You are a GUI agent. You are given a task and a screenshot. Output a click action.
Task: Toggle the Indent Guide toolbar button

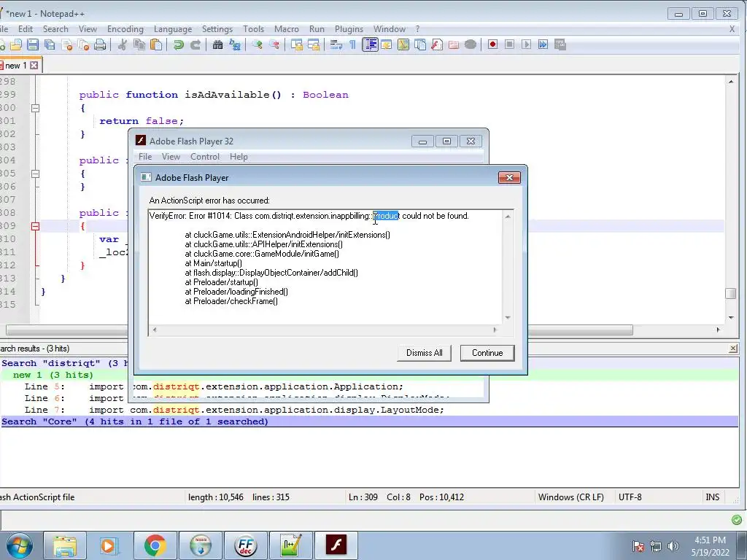click(x=370, y=44)
